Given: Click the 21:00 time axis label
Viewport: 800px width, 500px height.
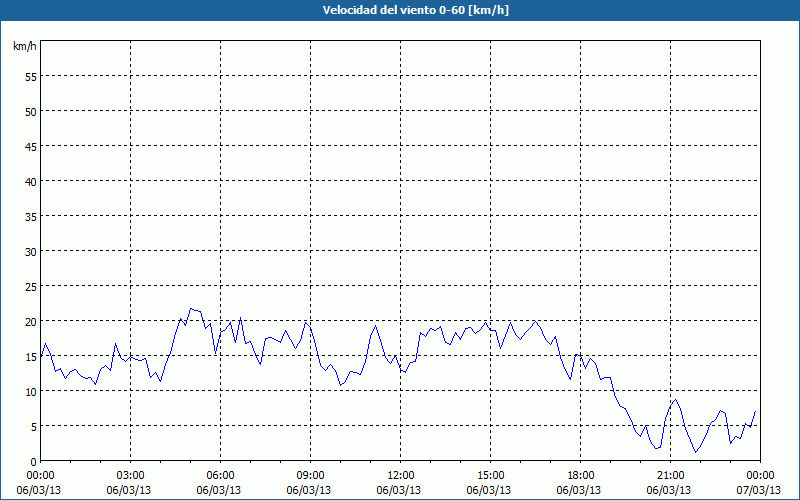Looking at the screenshot, I should (x=670, y=476).
